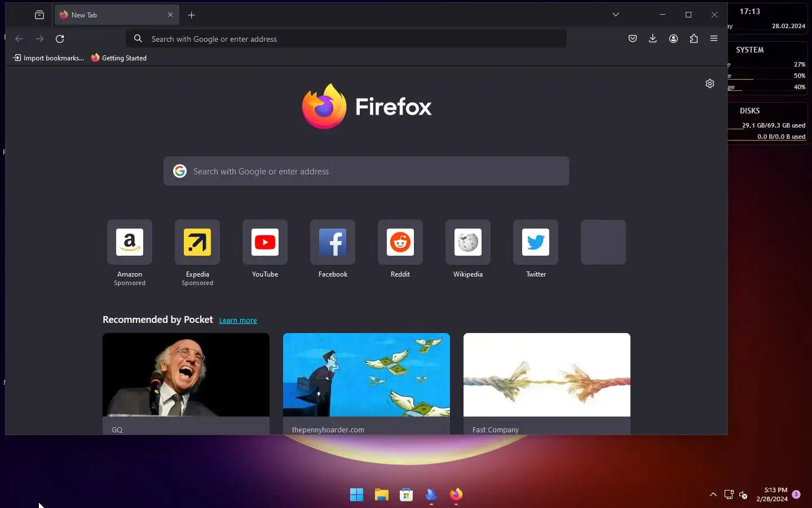
Task: Open a new tab with plus button
Action: click(192, 15)
